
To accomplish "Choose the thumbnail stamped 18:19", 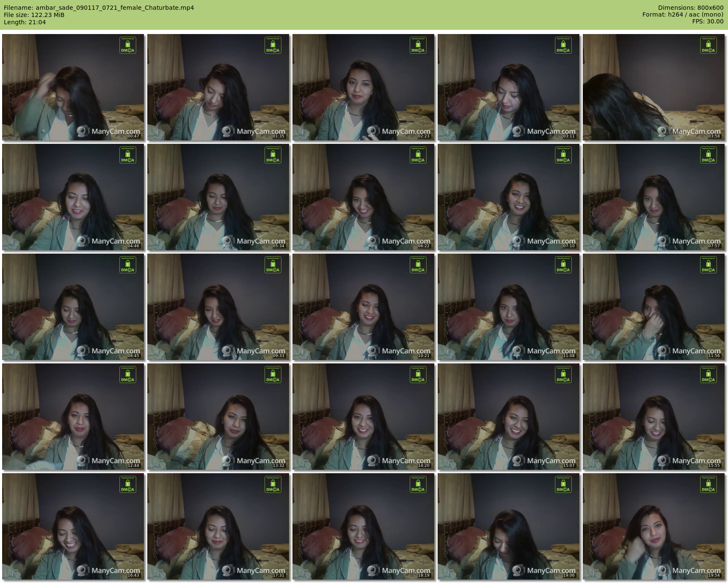I will point(364,526).
